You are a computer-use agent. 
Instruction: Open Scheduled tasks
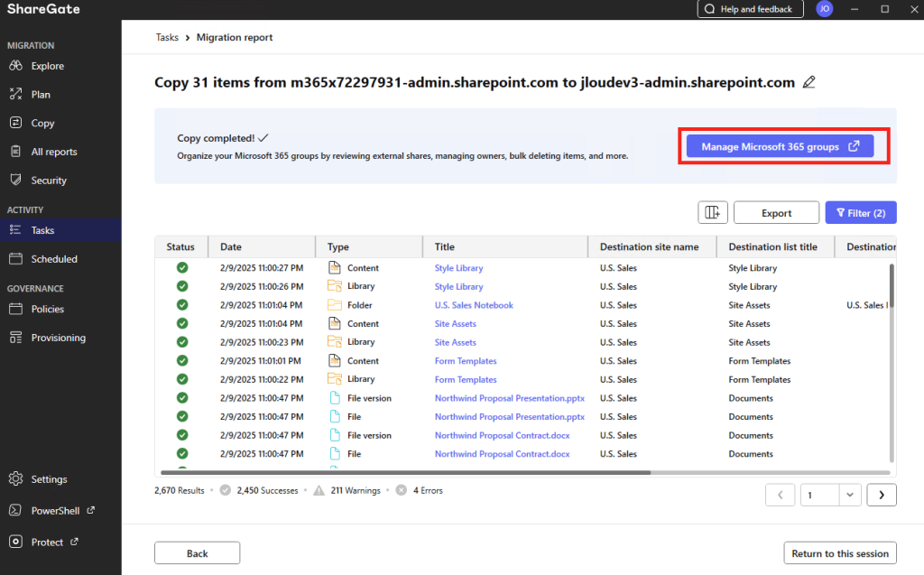click(x=54, y=259)
